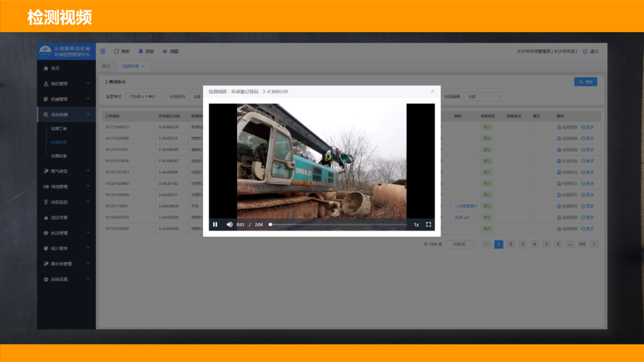Click the 排放检测 magnifier icon
This screenshot has height=362, width=644.
46,115
